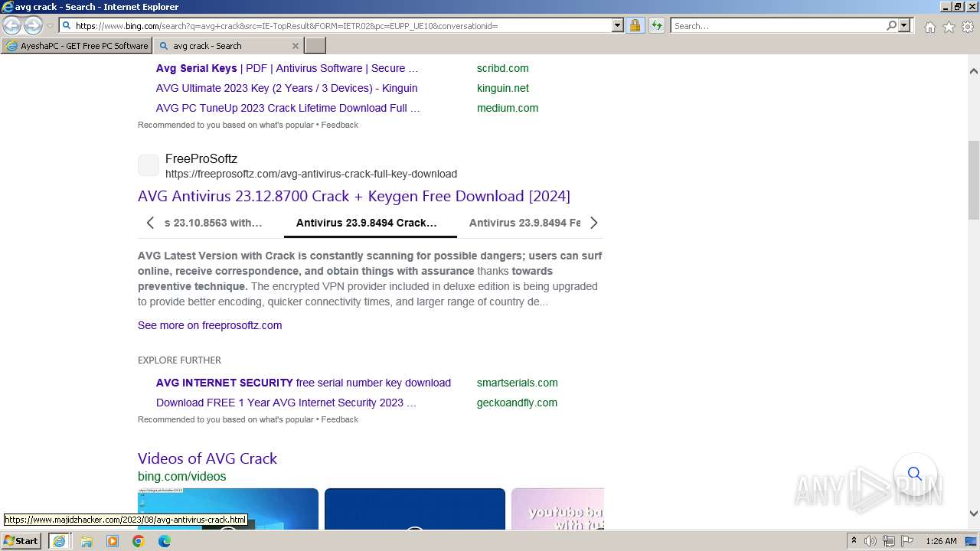
Task: Open the AVG Antivirus 23.12.8700 Crack + Keygen result
Action: (354, 196)
